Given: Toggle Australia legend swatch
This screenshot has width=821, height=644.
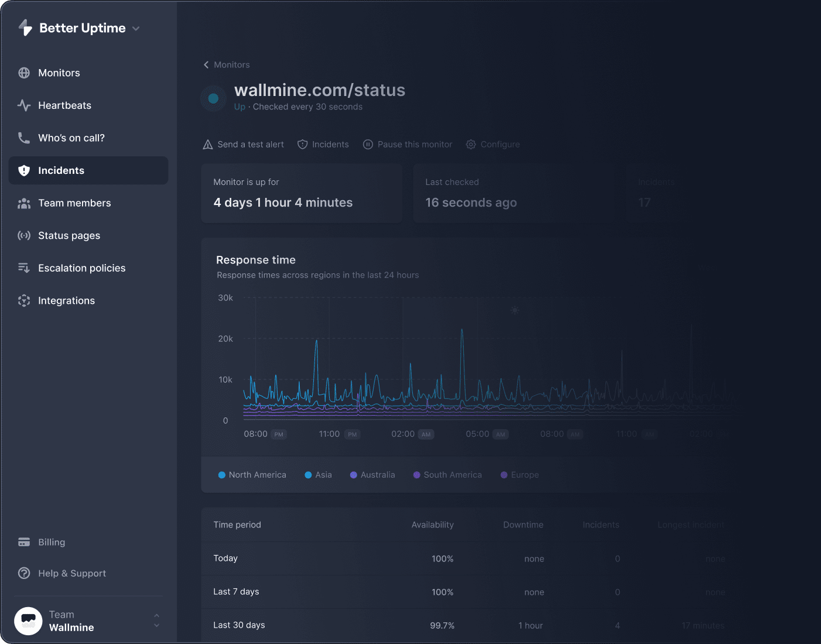Looking at the screenshot, I should pyautogui.click(x=354, y=475).
